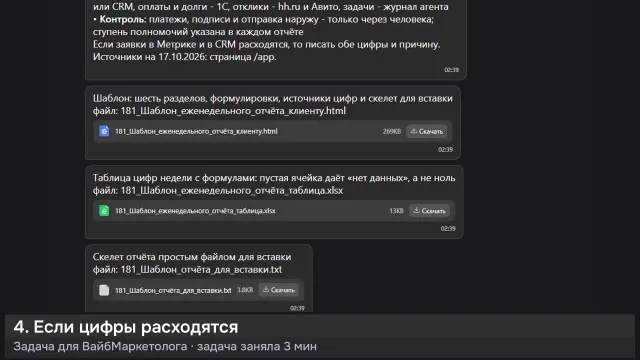Open attachment name 181_Шаблон_еженедельного_отчёта_таблица.xlsx
This screenshot has width=640, height=360.
(195, 211)
